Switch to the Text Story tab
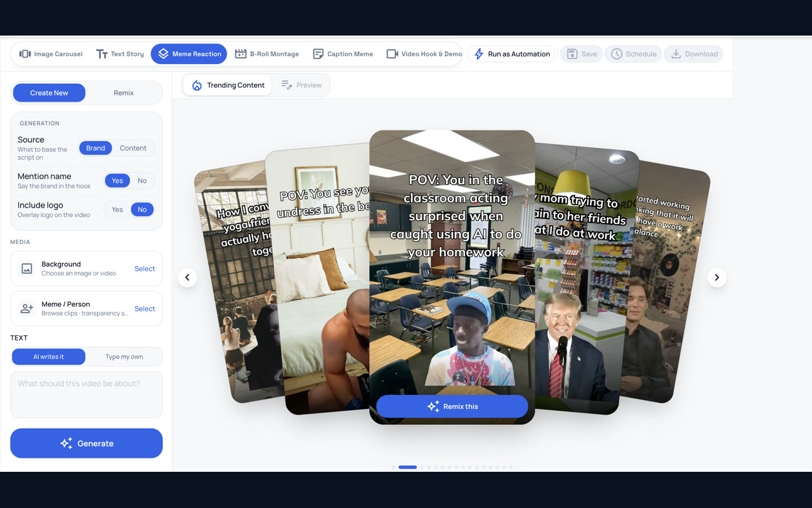The height and width of the screenshot is (508, 812). (x=120, y=54)
